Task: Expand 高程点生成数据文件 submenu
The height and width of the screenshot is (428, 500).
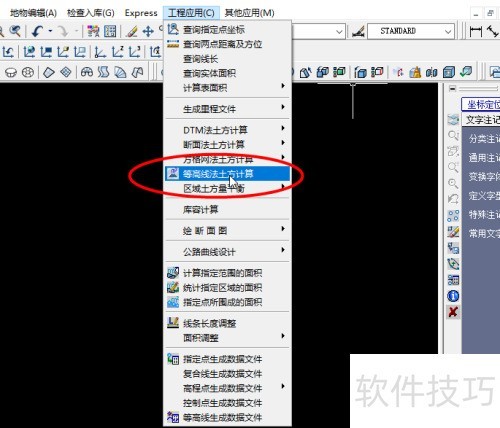Action: pos(228,388)
